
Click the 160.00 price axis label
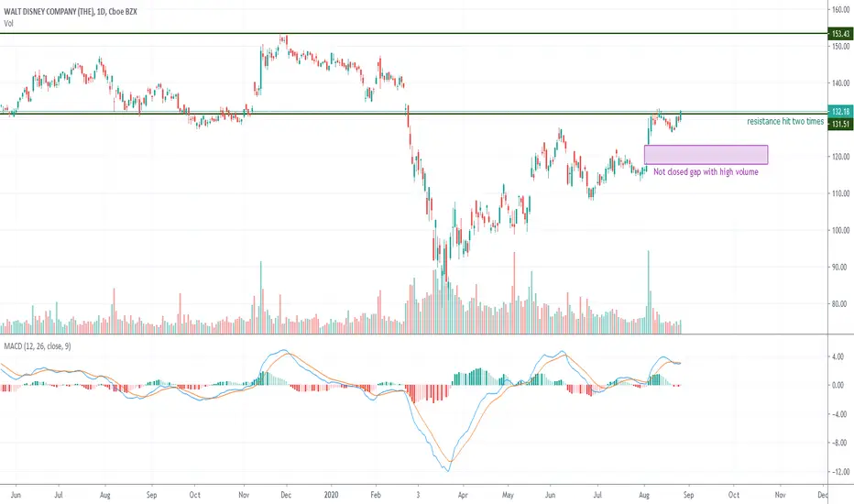click(x=840, y=10)
